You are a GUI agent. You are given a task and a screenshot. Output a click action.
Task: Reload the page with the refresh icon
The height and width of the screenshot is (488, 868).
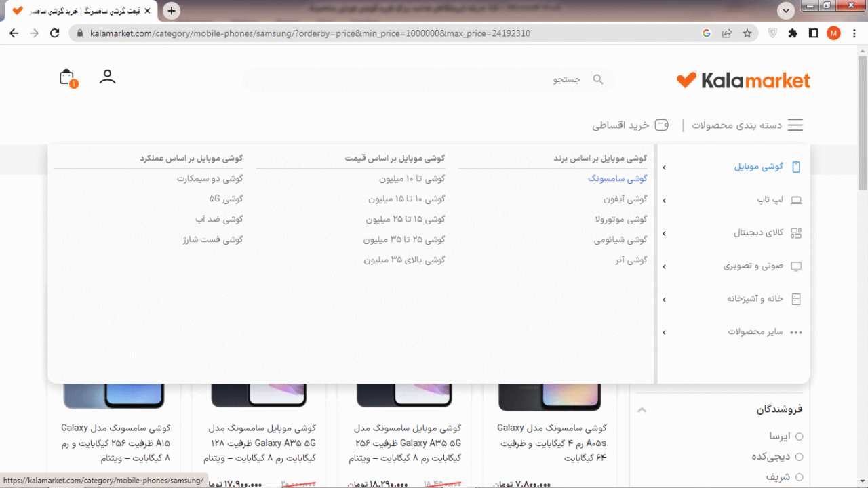coord(55,33)
